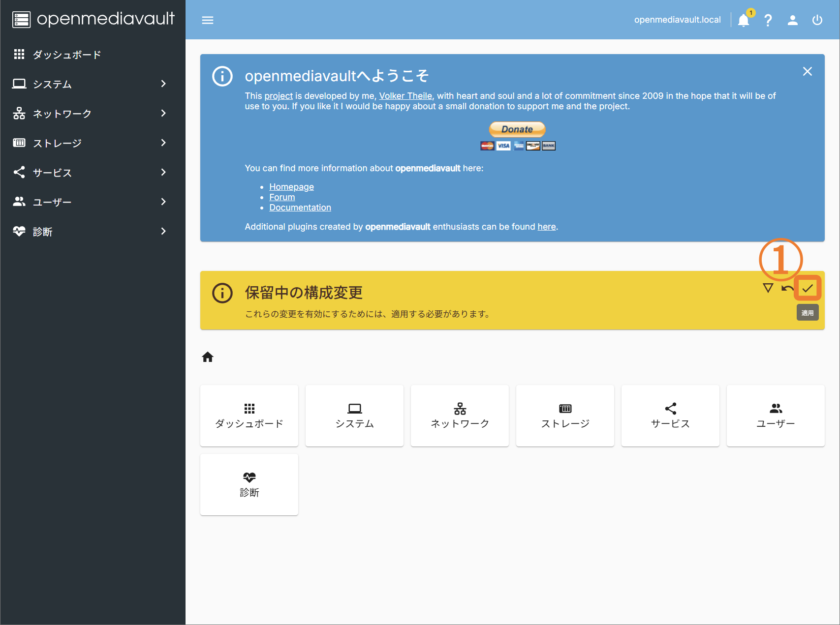Image resolution: width=840 pixels, height=625 pixels.
Task: Open the user account menu icon
Action: pos(792,20)
